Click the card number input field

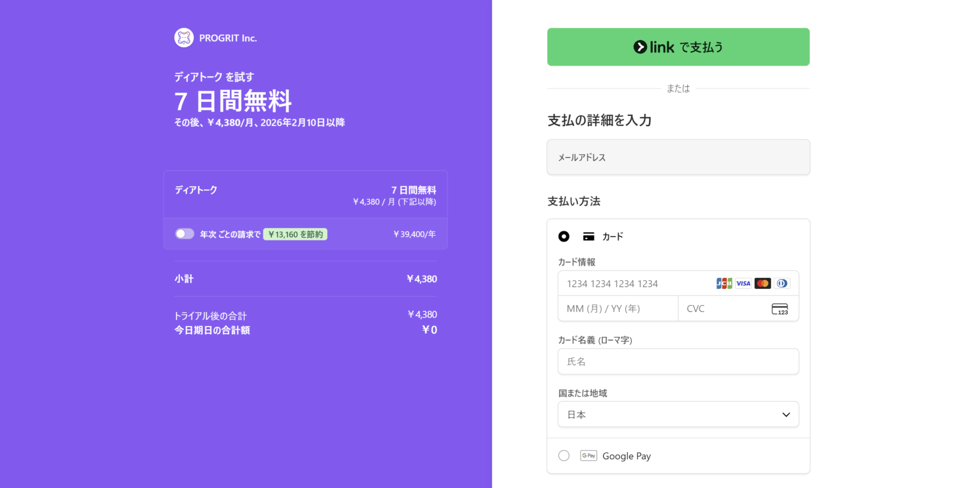[636, 284]
